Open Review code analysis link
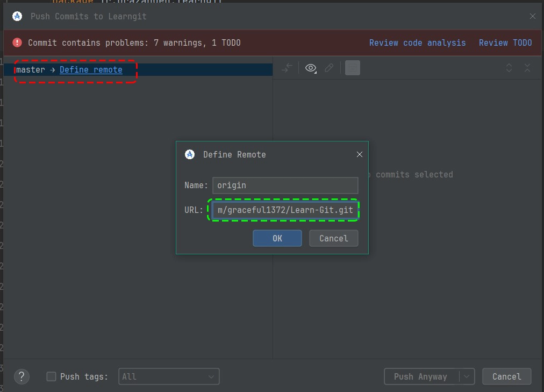 click(417, 42)
